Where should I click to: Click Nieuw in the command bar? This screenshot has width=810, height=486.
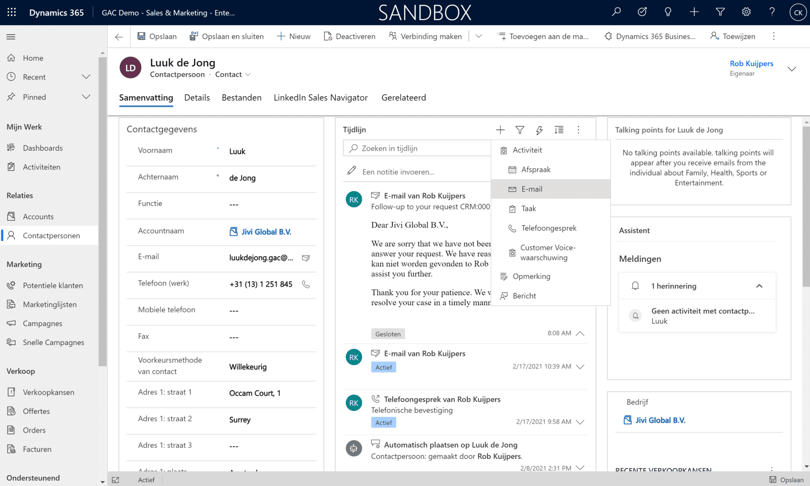click(x=294, y=36)
